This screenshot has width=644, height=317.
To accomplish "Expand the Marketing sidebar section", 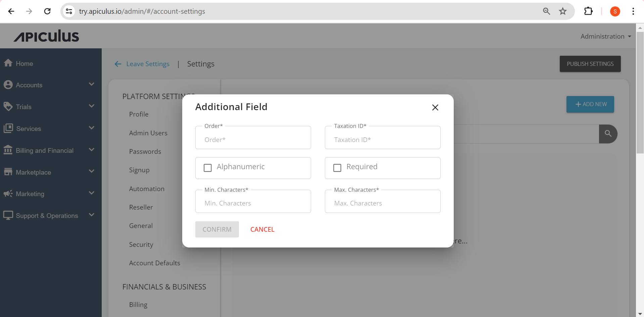I will tap(91, 193).
